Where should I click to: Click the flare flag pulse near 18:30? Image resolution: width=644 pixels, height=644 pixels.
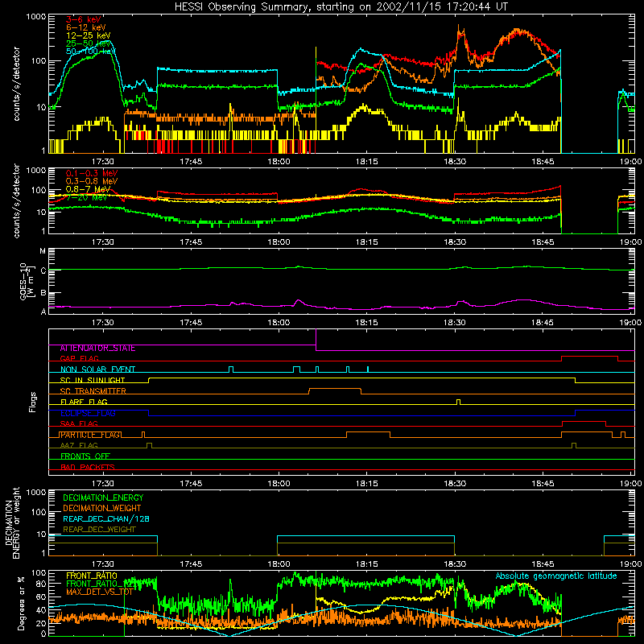(458, 402)
